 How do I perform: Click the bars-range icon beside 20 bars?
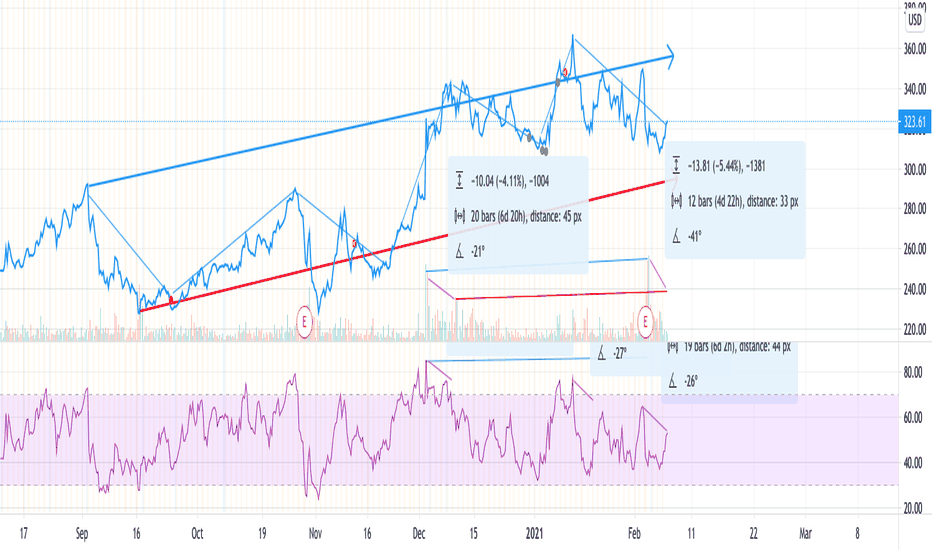[x=459, y=216]
